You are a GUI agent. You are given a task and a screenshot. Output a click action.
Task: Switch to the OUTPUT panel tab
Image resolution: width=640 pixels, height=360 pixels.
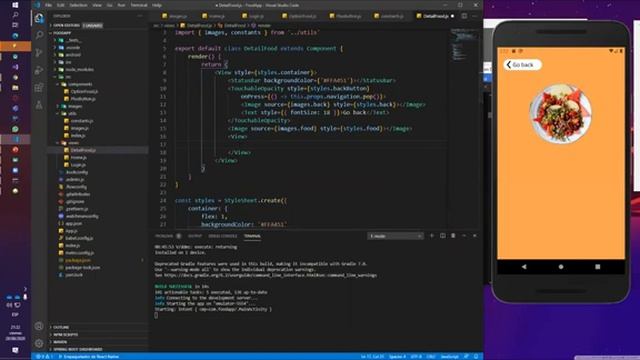[195, 236]
